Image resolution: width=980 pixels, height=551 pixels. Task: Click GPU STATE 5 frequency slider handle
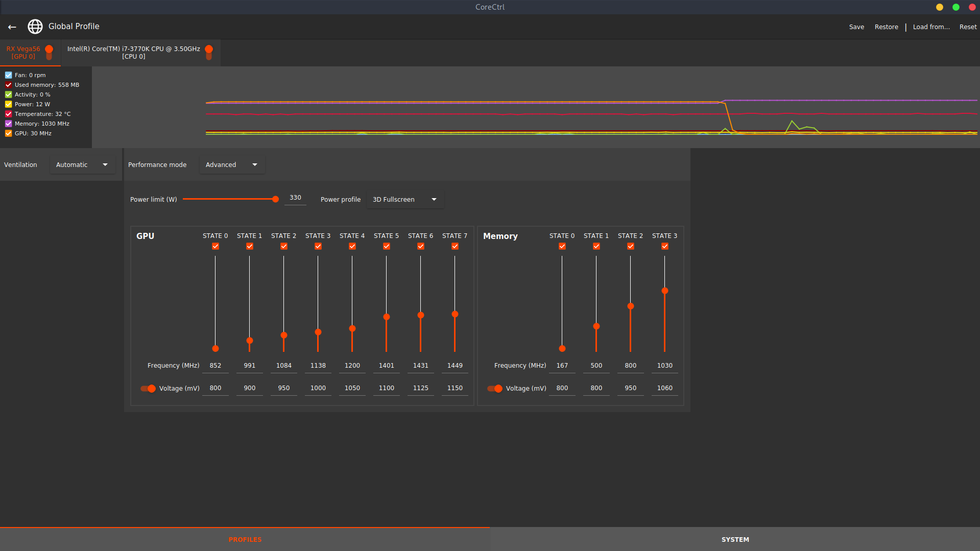[387, 317]
